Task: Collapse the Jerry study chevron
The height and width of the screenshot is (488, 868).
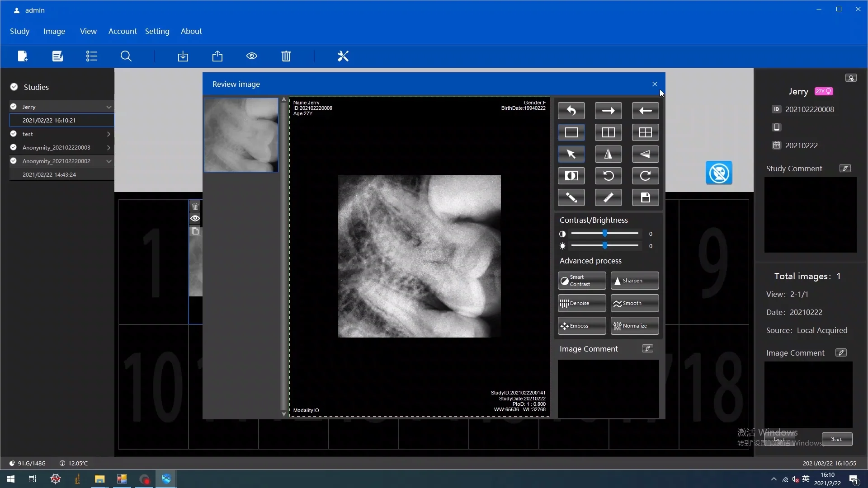Action: click(x=108, y=107)
